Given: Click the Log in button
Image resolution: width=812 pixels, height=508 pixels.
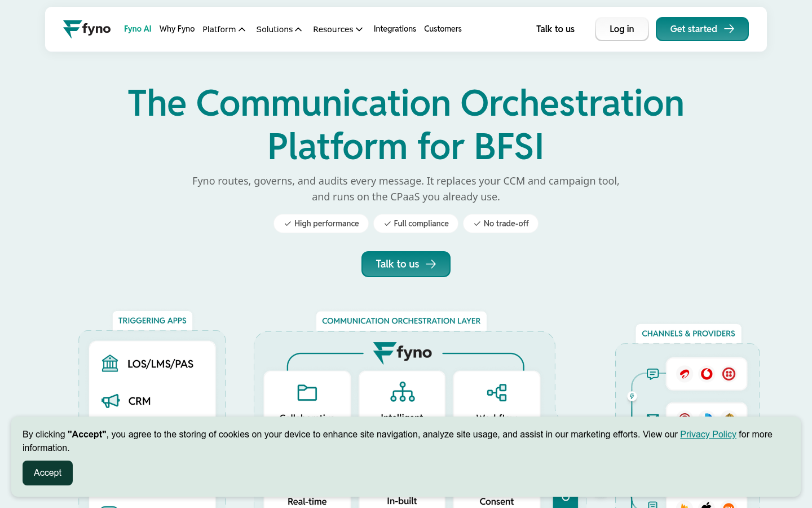Looking at the screenshot, I should (622, 29).
